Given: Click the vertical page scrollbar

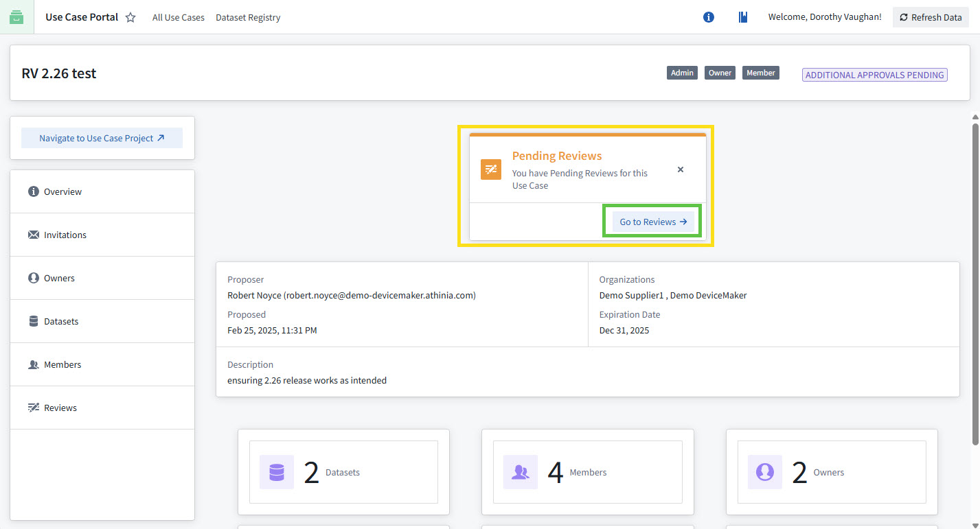Looking at the screenshot, I should click(975, 281).
